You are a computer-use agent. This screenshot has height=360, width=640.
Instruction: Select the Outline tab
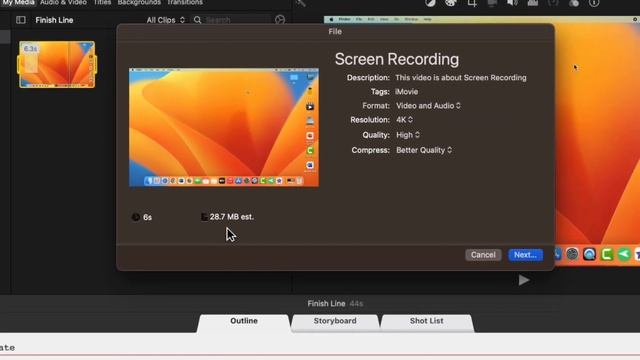point(244,321)
